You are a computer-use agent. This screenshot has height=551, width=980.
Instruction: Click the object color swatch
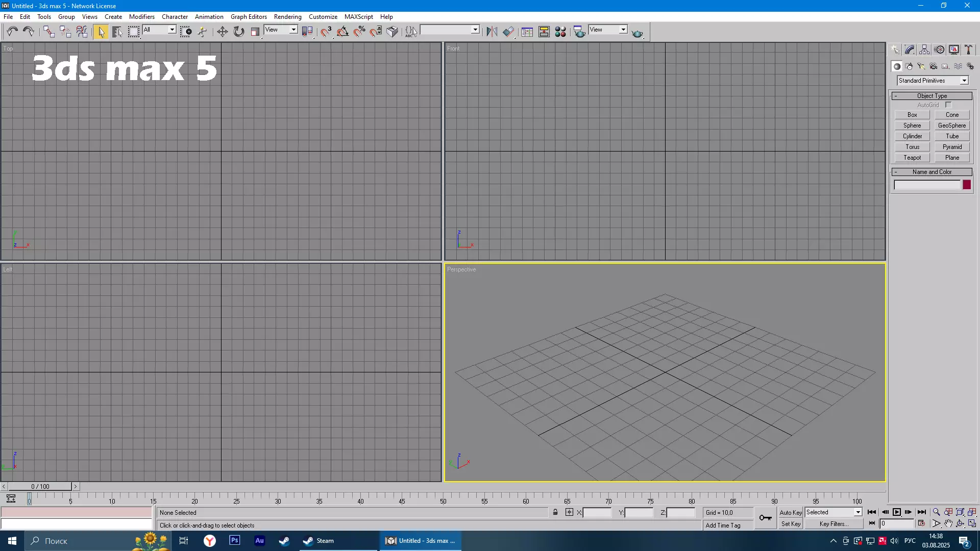pyautogui.click(x=967, y=185)
